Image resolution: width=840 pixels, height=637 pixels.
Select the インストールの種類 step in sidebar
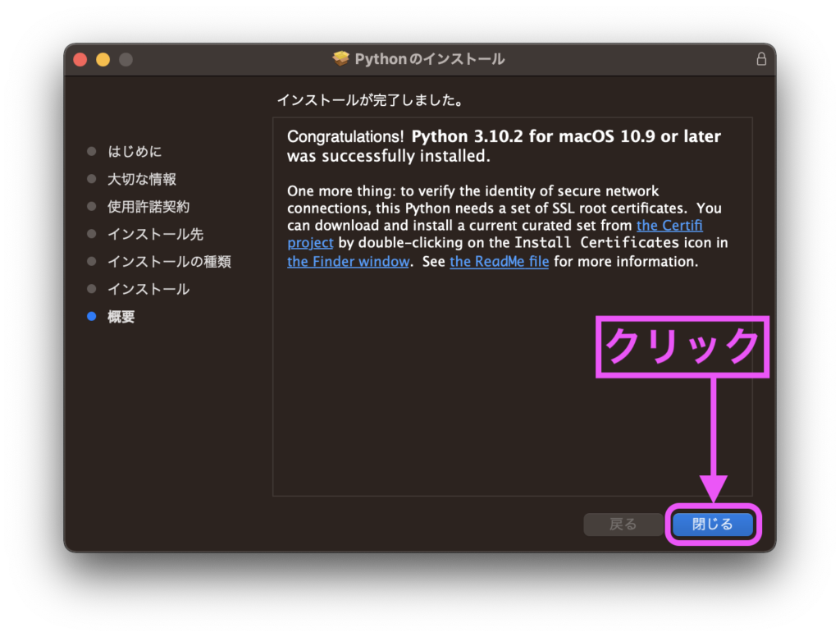[x=169, y=262]
